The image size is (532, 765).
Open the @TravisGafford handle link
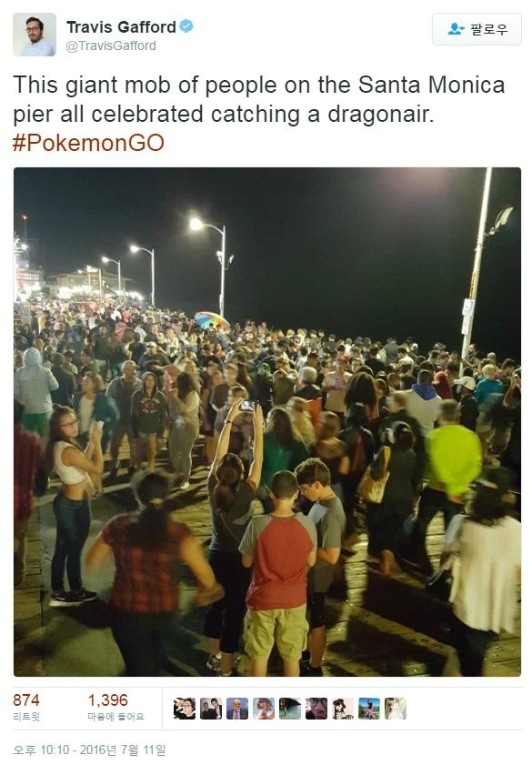click(x=111, y=45)
